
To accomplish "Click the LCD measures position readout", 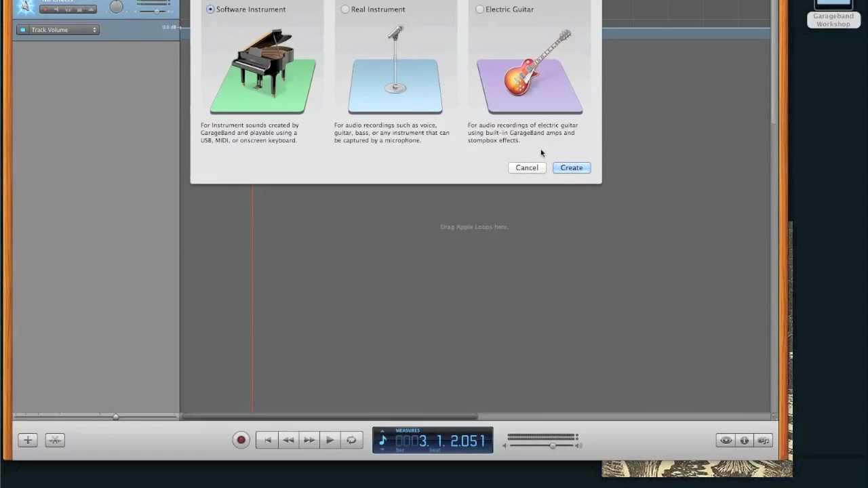I will pyautogui.click(x=441, y=441).
